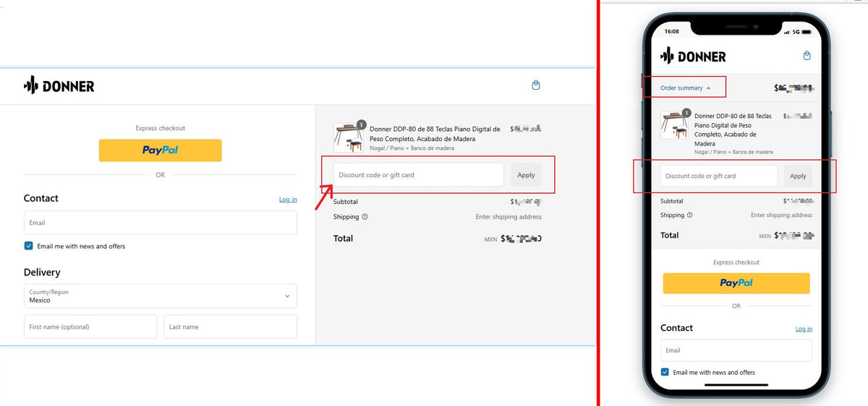Click Log in link in phone view

(x=804, y=329)
